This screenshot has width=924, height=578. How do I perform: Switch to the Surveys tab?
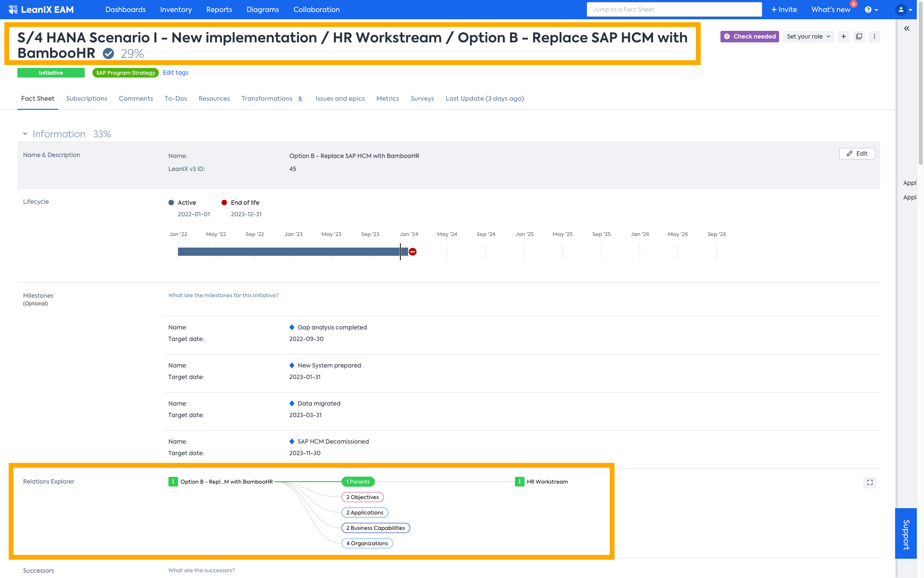pyautogui.click(x=422, y=99)
